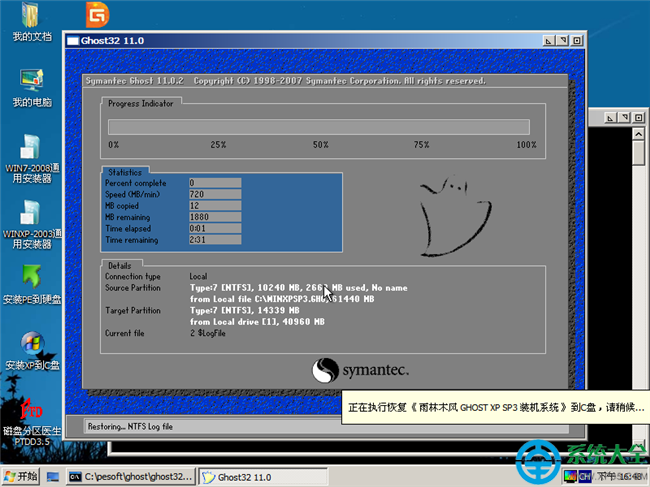Click scroll-up arrow in background console window
Image resolution: width=650 pixels, height=487 pixels.
pos(638,134)
